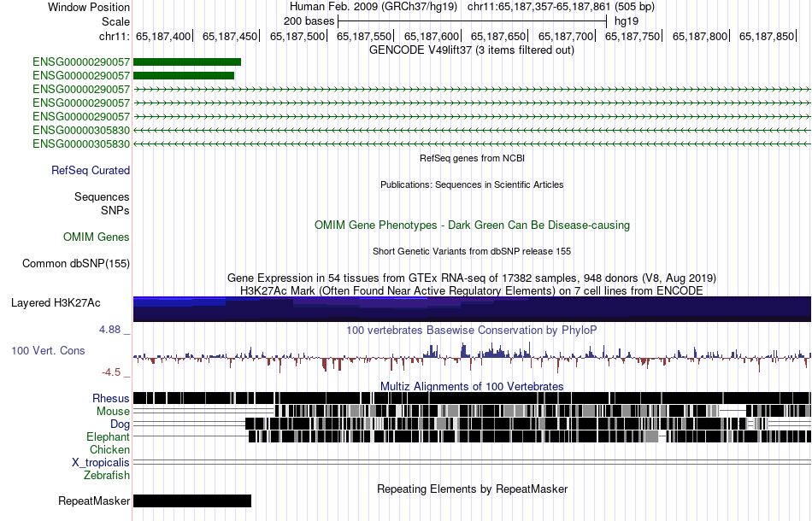The height and width of the screenshot is (521, 812).
Task: Click the blue H3K27Ac signal band
Action: [x=472, y=309]
